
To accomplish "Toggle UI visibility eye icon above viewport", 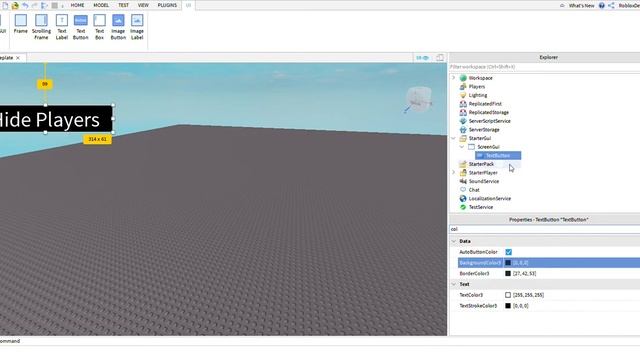I will coord(422,58).
